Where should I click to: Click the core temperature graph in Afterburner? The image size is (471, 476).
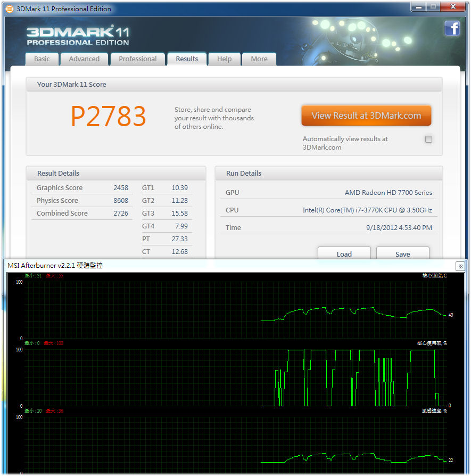(235, 310)
